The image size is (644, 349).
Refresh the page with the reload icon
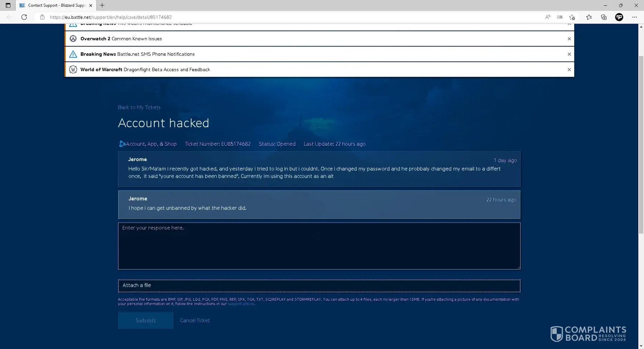coord(24,17)
